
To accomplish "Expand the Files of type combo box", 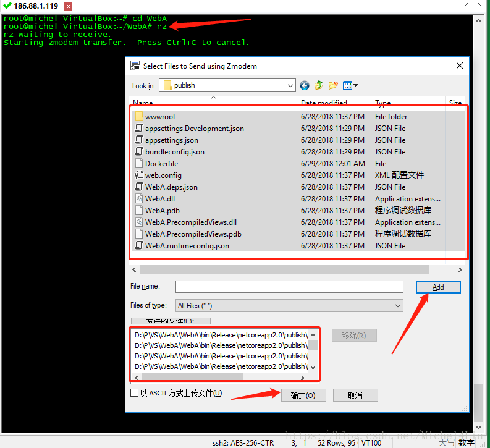I will [397, 305].
